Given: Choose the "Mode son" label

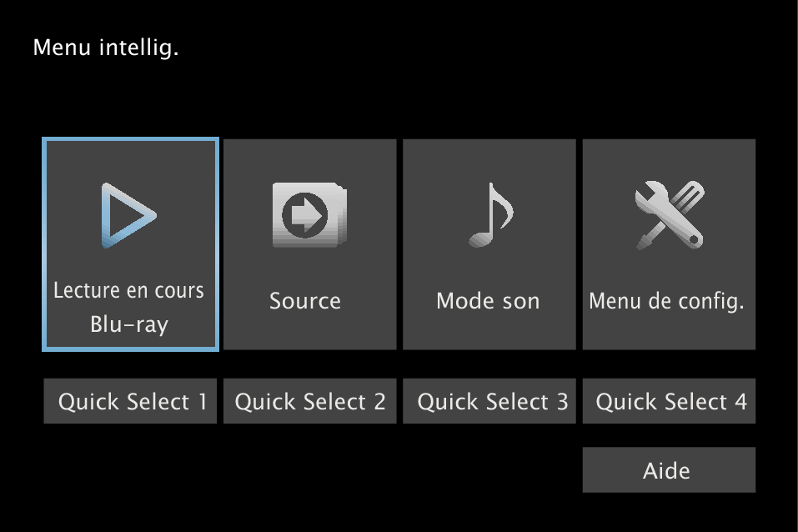Looking at the screenshot, I should [x=488, y=301].
